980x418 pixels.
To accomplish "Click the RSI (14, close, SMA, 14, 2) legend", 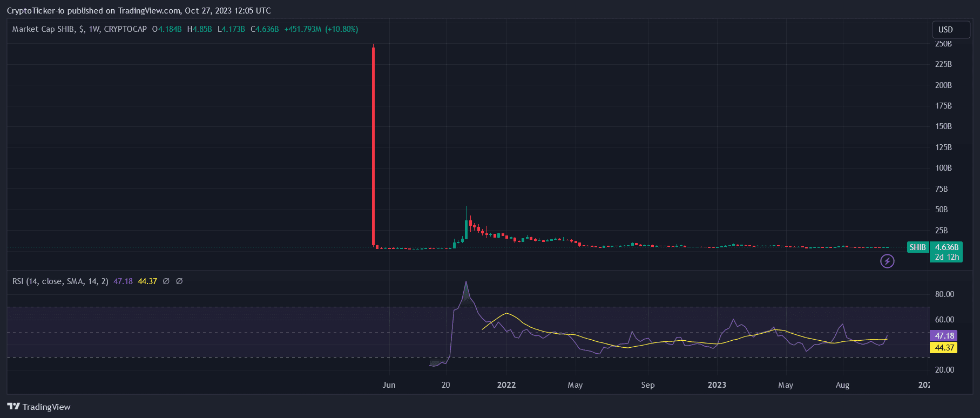I will point(60,281).
